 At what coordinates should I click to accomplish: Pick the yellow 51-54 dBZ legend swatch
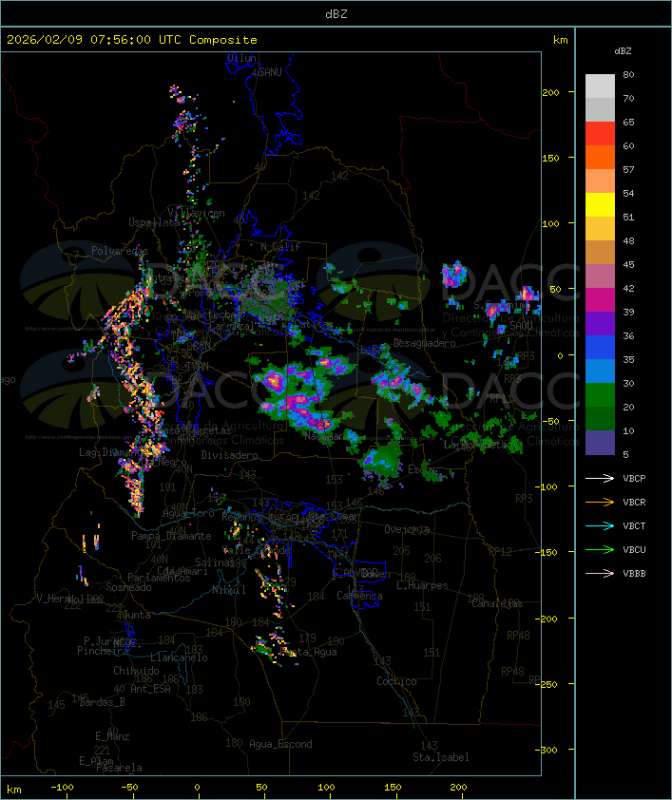[600, 205]
